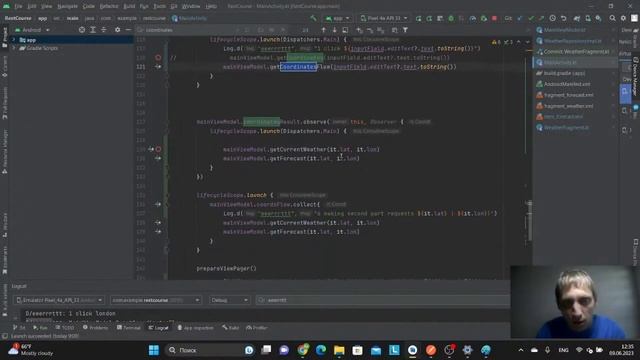Viewport: 640px width, 360px height.
Task: Click the Logcat filter input field
Action: click(383, 300)
